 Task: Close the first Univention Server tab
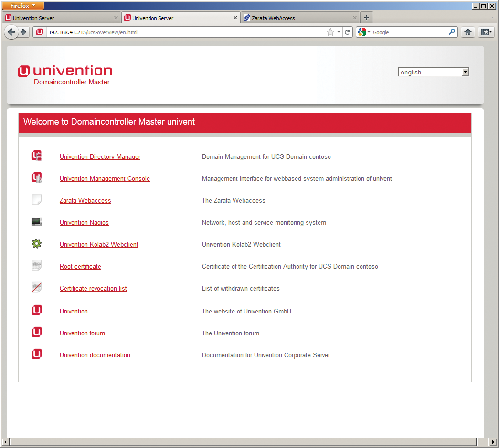pos(116,18)
